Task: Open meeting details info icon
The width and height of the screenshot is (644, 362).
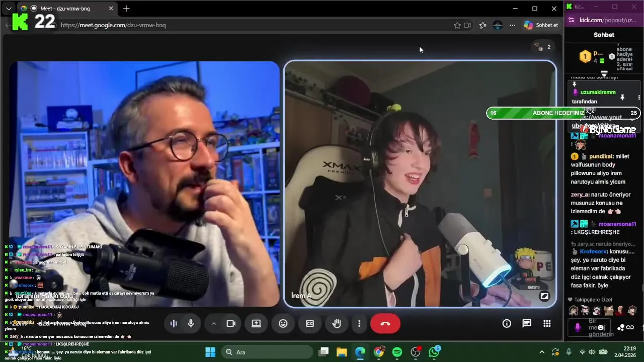Action: pos(507,323)
